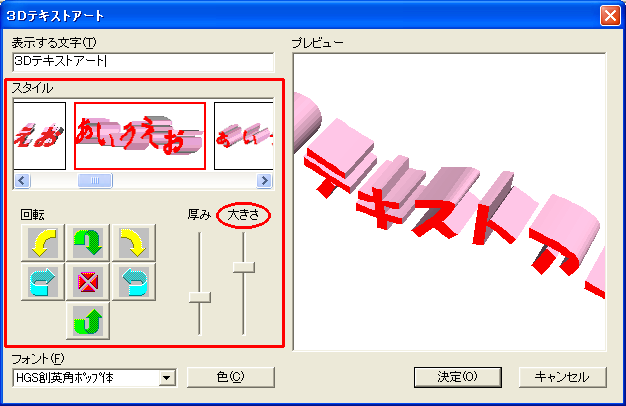Select the center highlighted style thumbnail
Viewport: 626px width, 406px height.
point(140,136)
